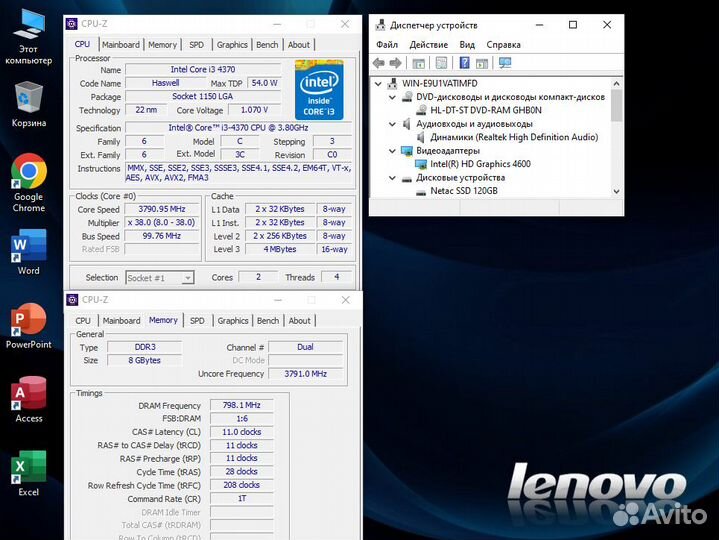This screenshot has height=540, width=719.
Task: Open the Socket #1 Selection dropdown
Action: pyautogui.click(x=160, y=278)
